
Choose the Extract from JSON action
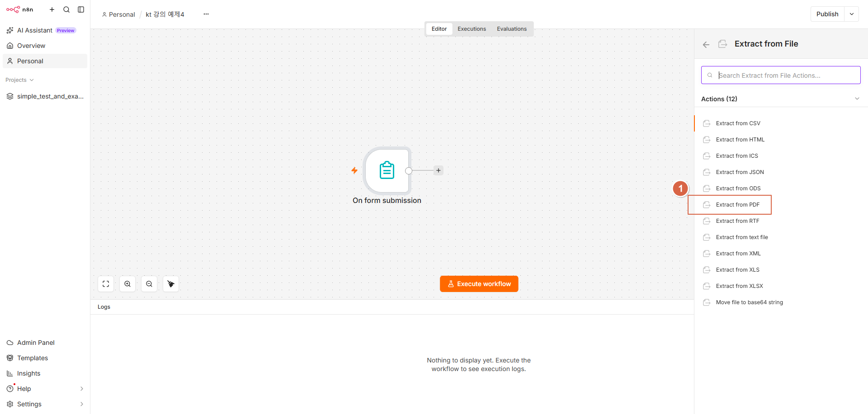781,172
